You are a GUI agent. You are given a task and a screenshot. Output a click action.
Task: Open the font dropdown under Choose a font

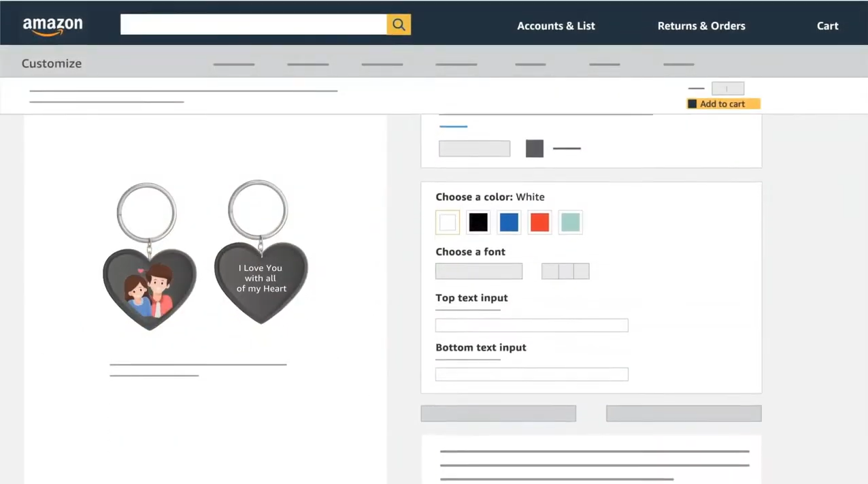point(479,271)
